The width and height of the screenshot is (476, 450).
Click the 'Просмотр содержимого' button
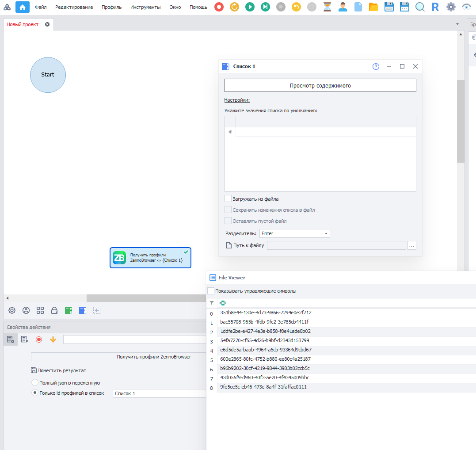pos(320,86)
